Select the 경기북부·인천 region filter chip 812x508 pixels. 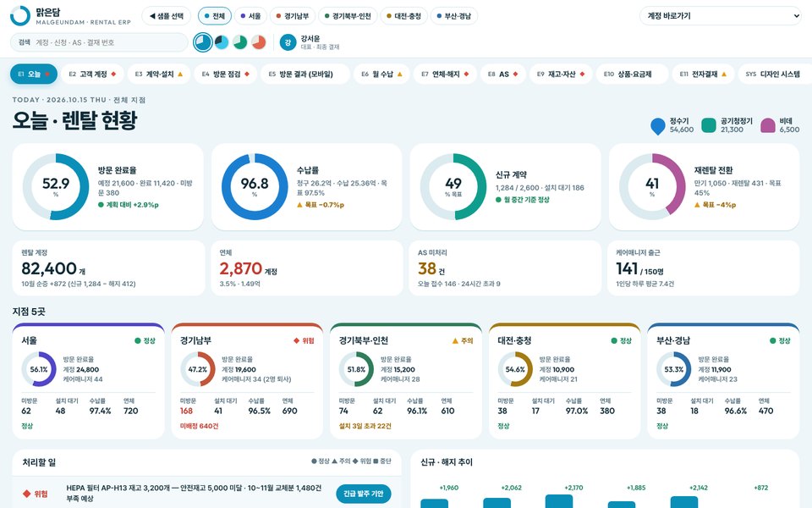coord(348,16)
